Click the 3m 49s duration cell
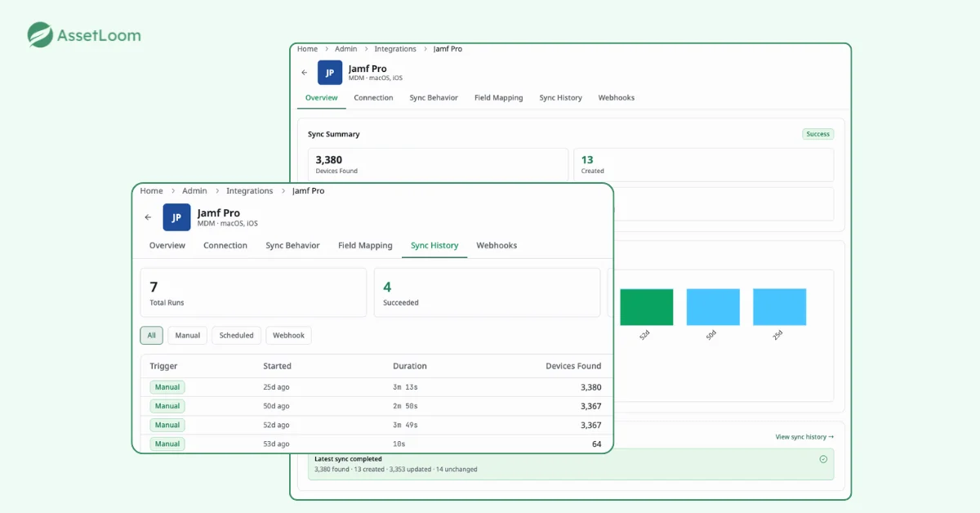Image resolution: width=980 pixels, height=513 pixels. coord(406,425)
